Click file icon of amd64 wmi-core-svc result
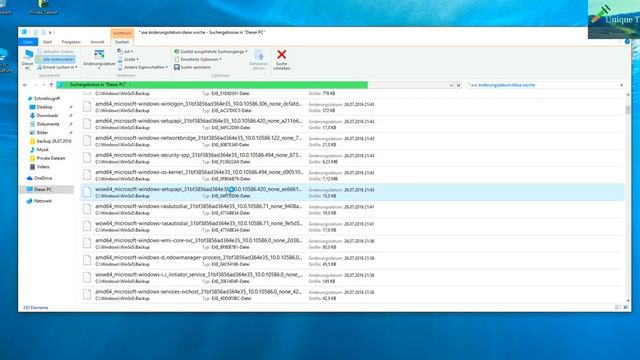 (87, 243)
